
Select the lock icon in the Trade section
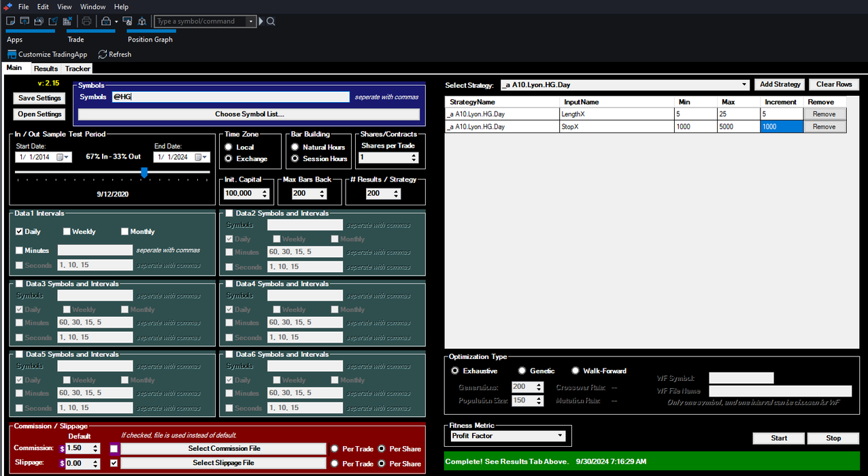106,21
